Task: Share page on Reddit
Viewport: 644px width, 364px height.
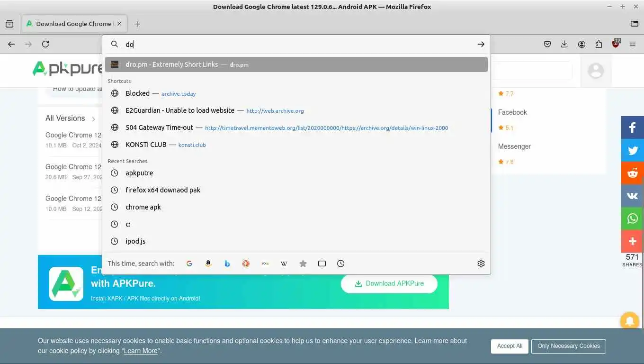Action: (633, 173)
